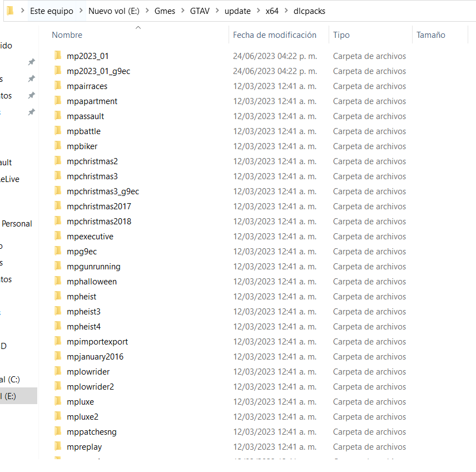The width and height of the screenshot is (476, 472).
Task: Select the highlighted (E:) drive in sidebar
Action: [x=18, y=396]
